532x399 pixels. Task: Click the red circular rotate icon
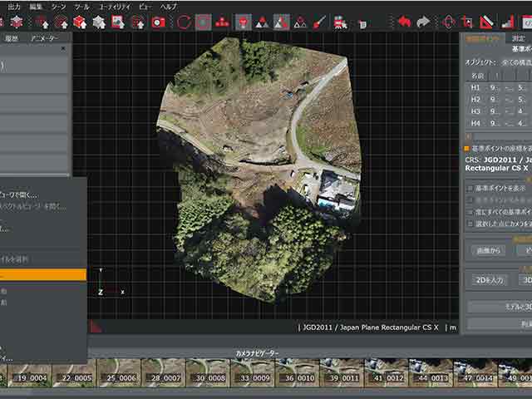point(184,22)
